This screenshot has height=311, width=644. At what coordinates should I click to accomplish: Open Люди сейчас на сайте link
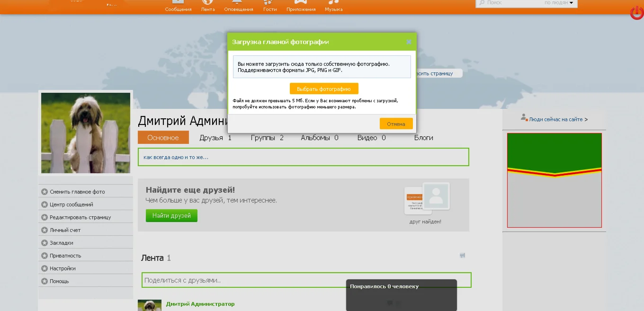[x=556, y=120]
